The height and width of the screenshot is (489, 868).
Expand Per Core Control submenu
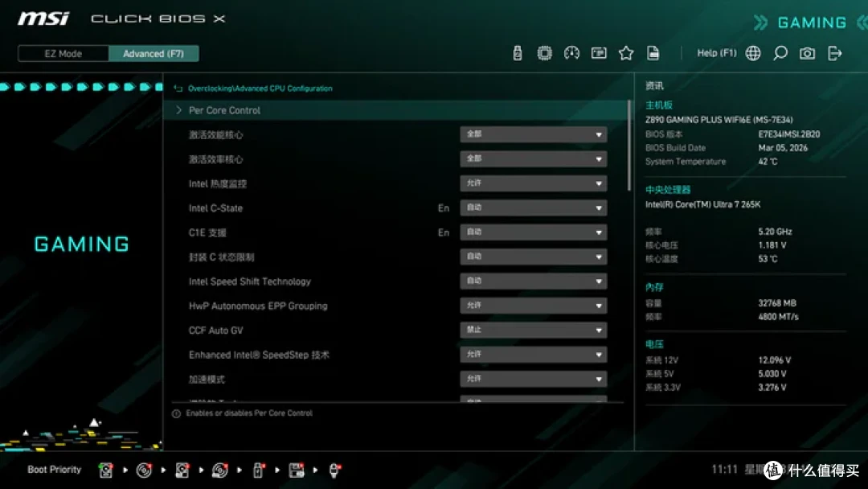[x=396, y=110]
